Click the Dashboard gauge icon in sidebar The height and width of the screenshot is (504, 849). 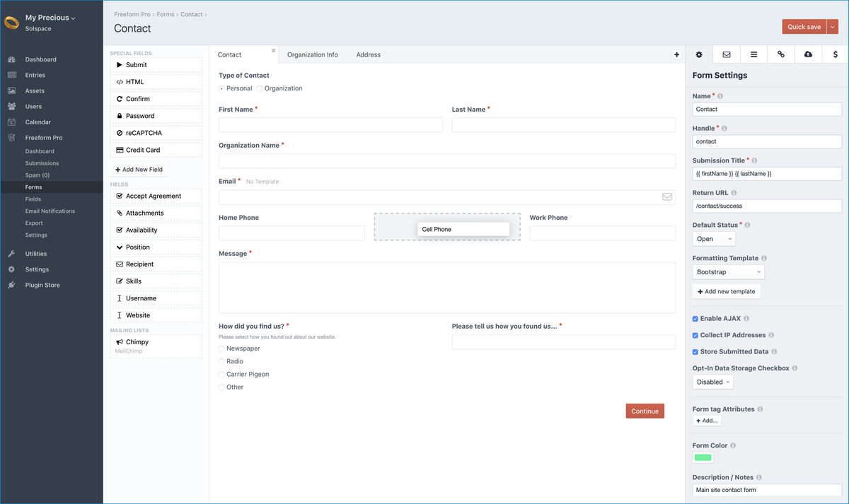click(12, 59)
